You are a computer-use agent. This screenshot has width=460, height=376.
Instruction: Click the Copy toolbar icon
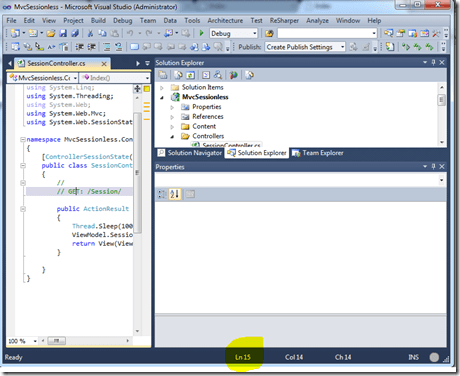point(102,33)
